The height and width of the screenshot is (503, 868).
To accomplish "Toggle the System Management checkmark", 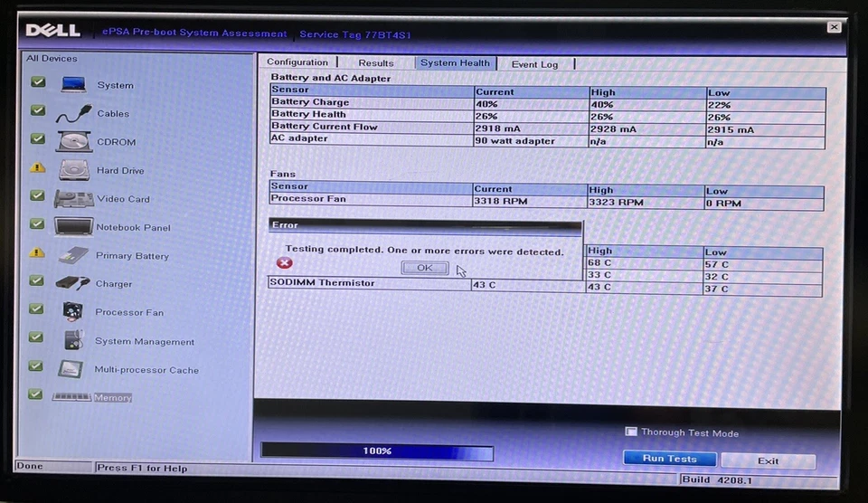I will (x=36, y=337).
